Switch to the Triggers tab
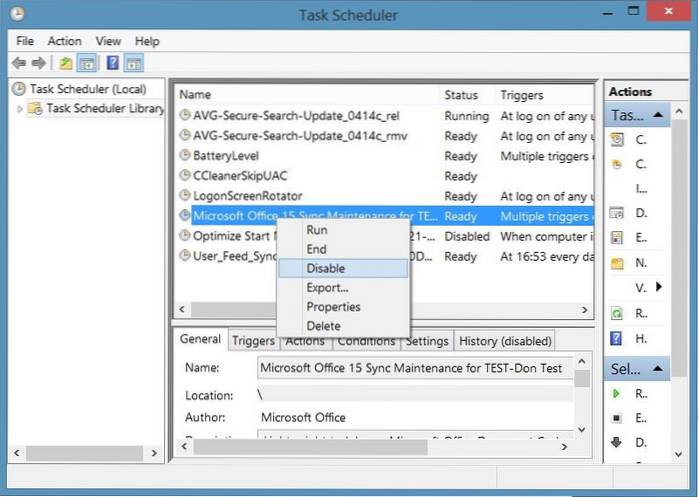Image resolution: width=698 pixels, height=497 pixels. pos(253,341)
